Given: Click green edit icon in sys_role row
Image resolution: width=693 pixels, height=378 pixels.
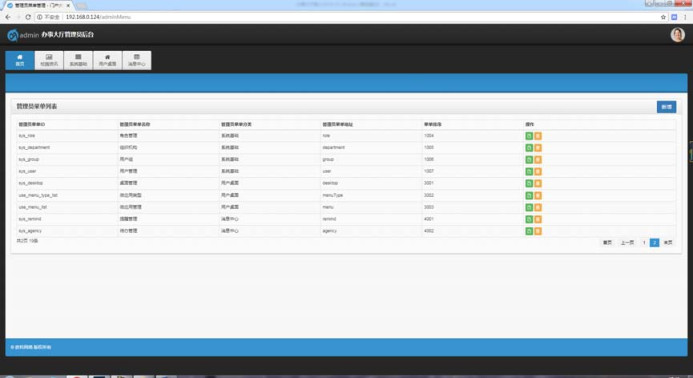Looking at the screenshot, I should [x=529, y=136].
